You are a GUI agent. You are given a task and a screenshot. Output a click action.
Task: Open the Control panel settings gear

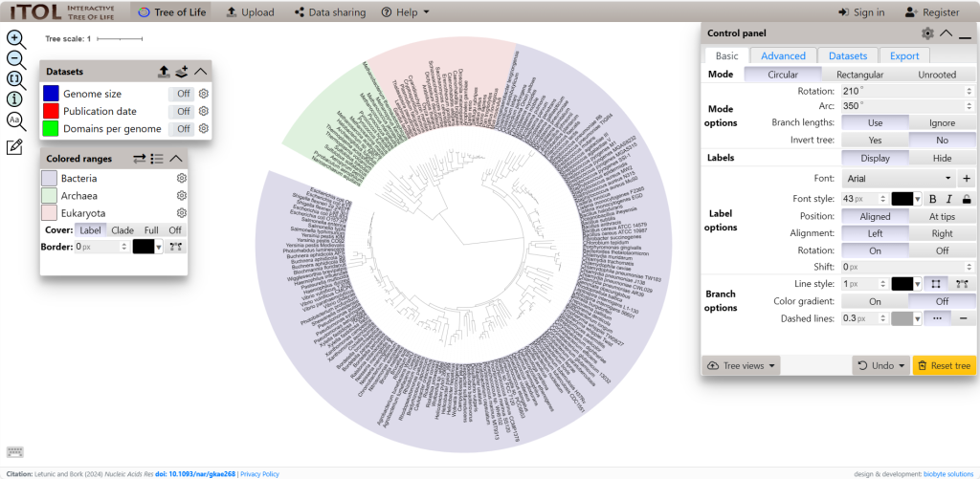[927, 33]
